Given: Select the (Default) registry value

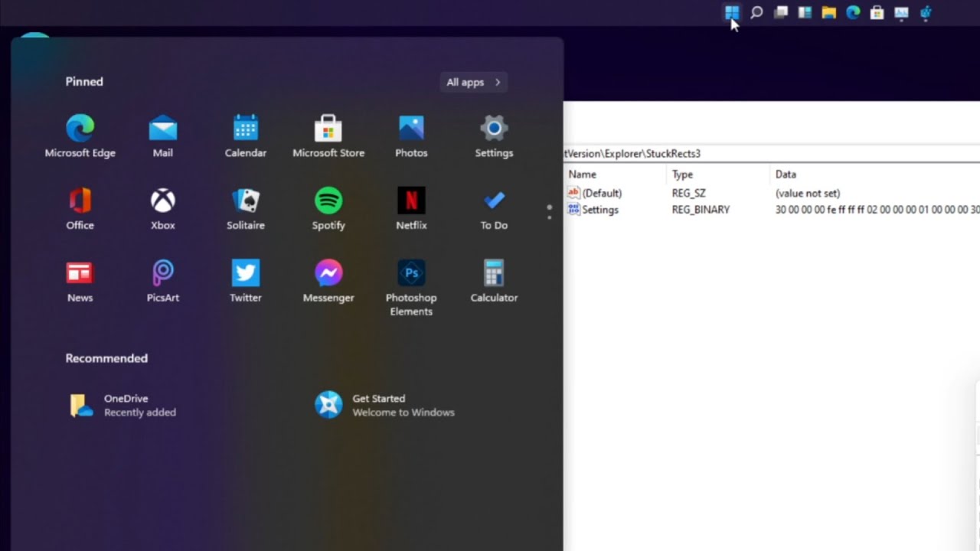Looking at the screenshot, I should (595, 194).
